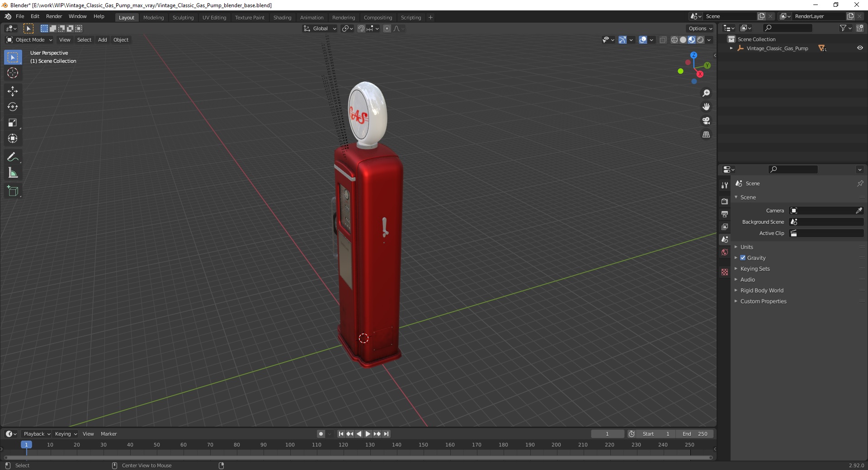The image size is (868, 470).
Task: Click the properties panel search field
Action: (x=793, y=169)
